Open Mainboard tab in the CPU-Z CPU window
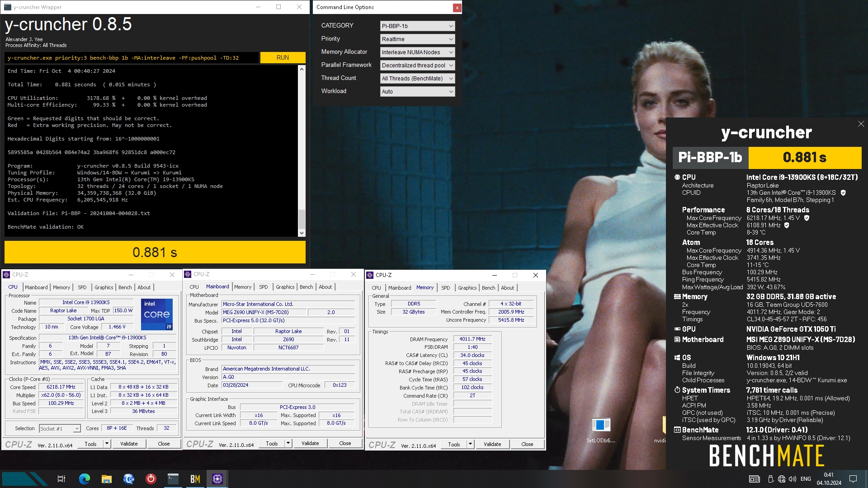The height and width of the screenshot is (488, 868). tap(36, 287)
